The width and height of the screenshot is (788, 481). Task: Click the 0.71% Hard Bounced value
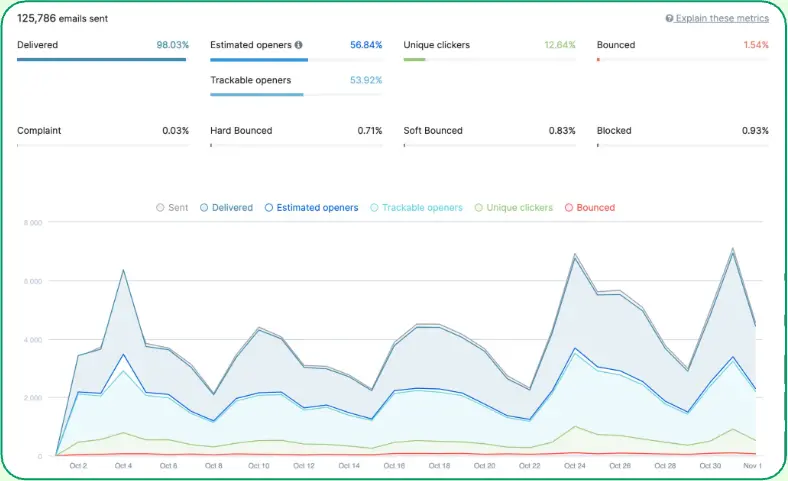coord(370,131)
